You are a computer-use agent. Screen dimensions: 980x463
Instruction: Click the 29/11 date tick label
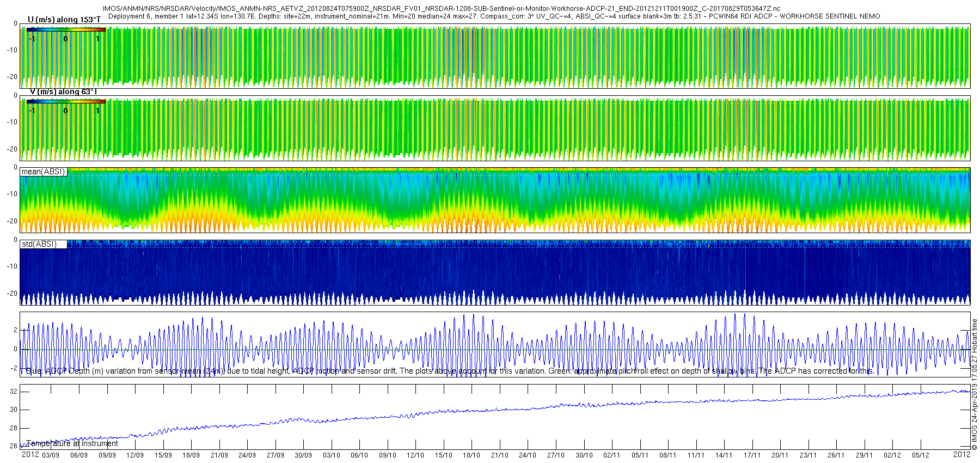[x=865, y=455]
